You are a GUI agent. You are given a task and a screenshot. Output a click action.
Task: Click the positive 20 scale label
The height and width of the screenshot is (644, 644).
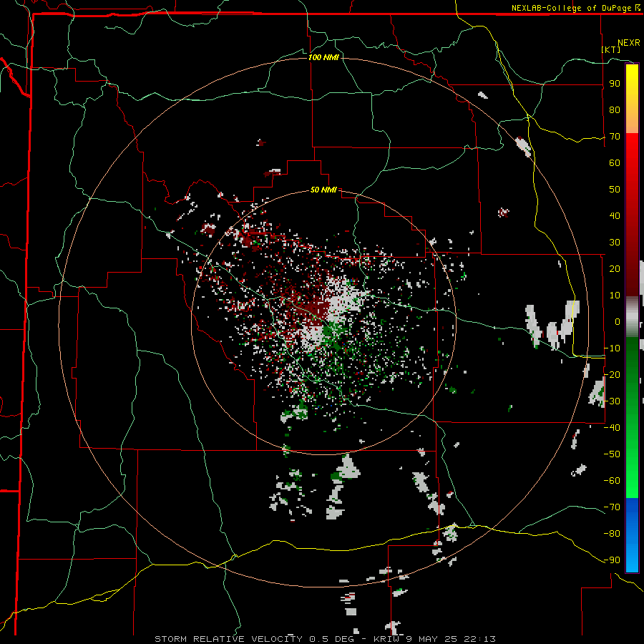click(x=615, y=268)
